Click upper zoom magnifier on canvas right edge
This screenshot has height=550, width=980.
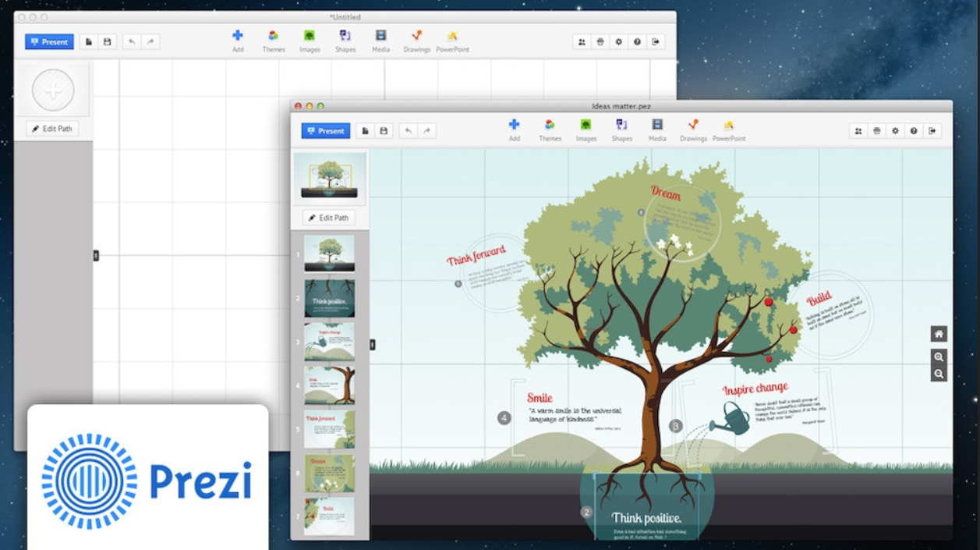tap(939, 357)
